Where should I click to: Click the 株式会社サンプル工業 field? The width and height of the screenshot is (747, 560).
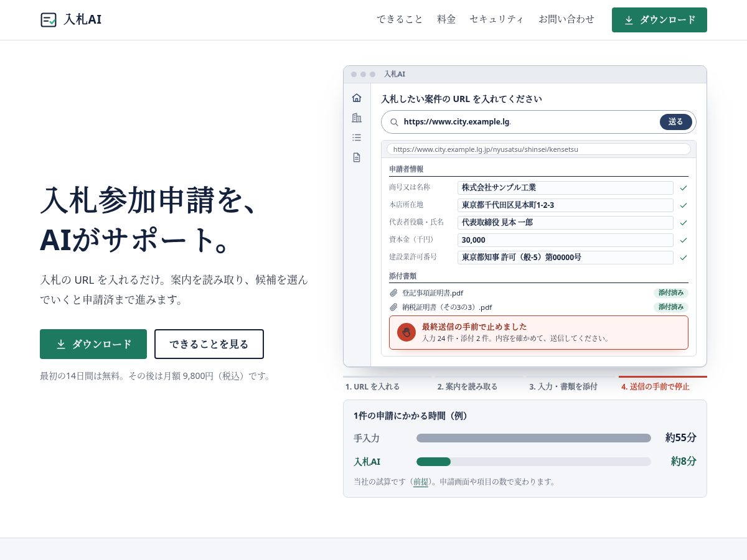click(565, 188)
